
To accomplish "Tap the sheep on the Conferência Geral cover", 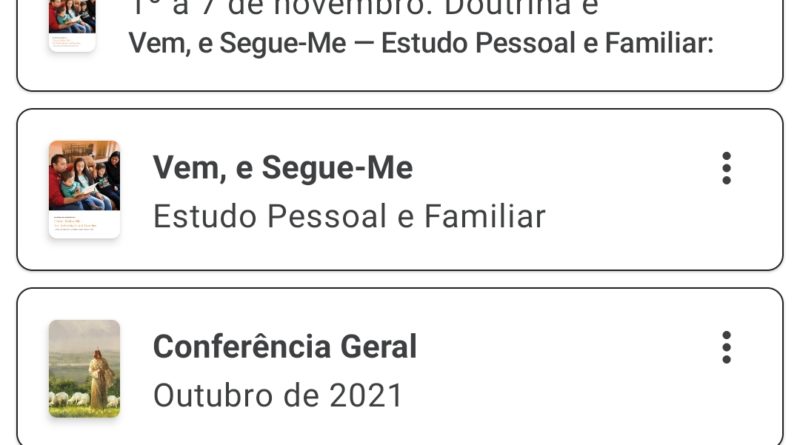I will click(x=66, y=400).
